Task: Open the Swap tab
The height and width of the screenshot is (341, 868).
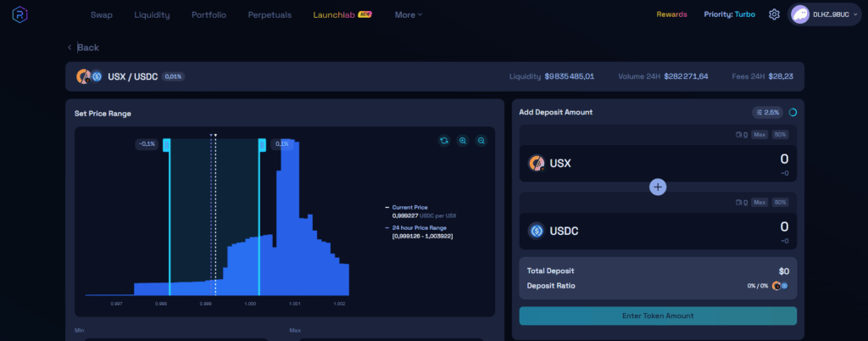Action: tap(102, 15)
